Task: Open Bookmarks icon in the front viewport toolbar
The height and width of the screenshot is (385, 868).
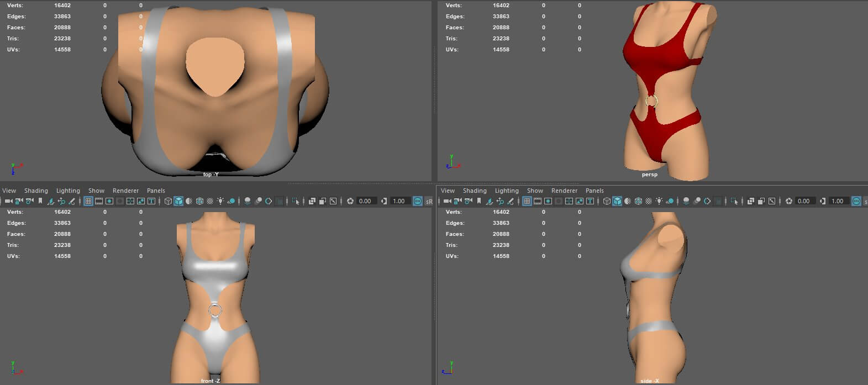Action: (x=40, y=201)
